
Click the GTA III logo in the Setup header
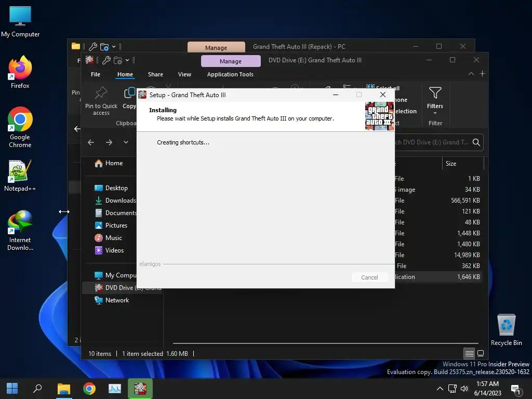379,116
